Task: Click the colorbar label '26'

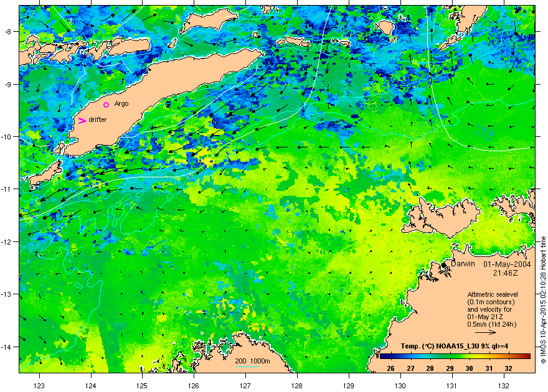Action: point(390,368)
